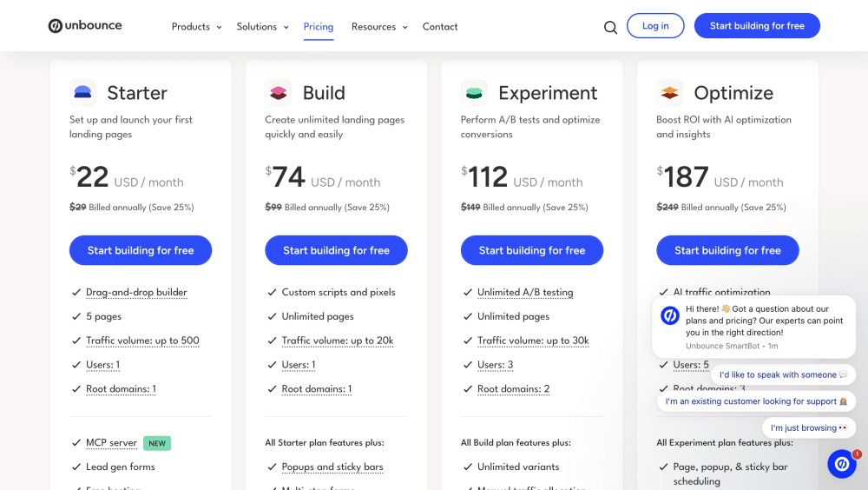Start building for free on Optimize plan

pyautogui.click(x=728, y=250)
